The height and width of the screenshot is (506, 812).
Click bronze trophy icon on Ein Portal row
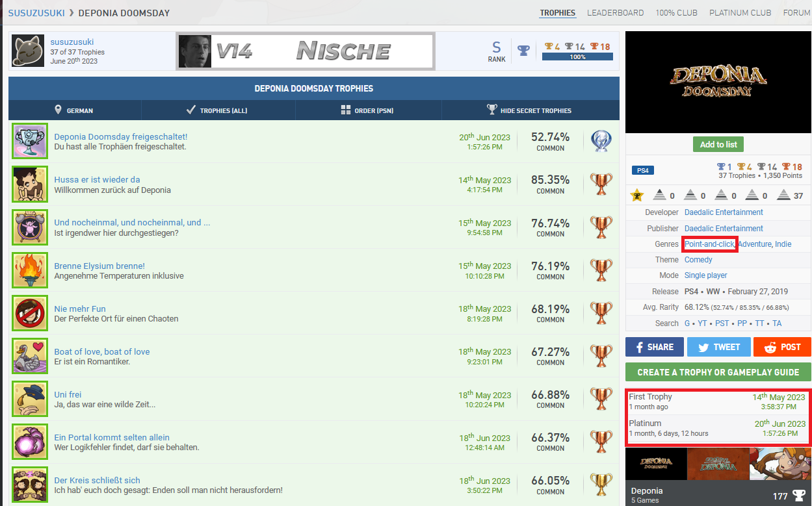(601, 442)
